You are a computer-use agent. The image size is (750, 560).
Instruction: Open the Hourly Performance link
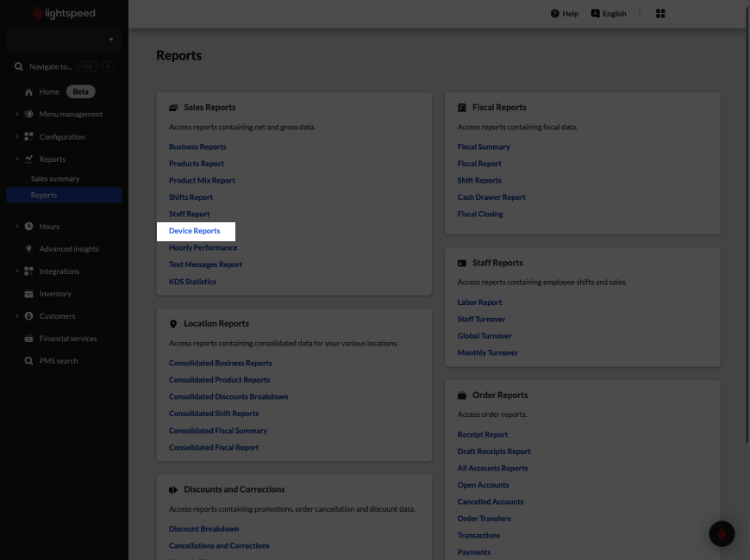click(x=203, y=248)
